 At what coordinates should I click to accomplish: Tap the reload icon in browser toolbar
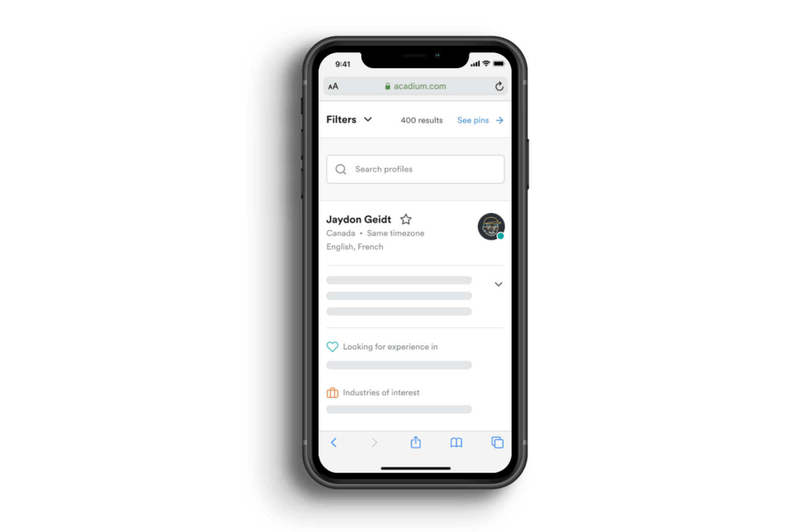pos(499,86)
